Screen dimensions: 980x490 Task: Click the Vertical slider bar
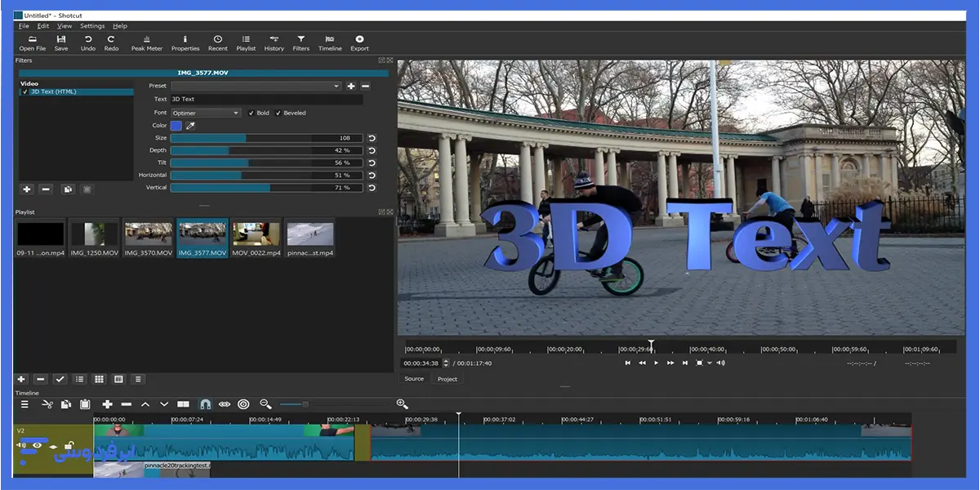point(266,188)
